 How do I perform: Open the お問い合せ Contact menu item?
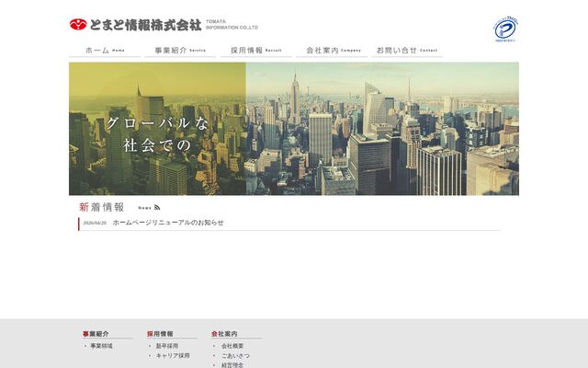point(407,51)
